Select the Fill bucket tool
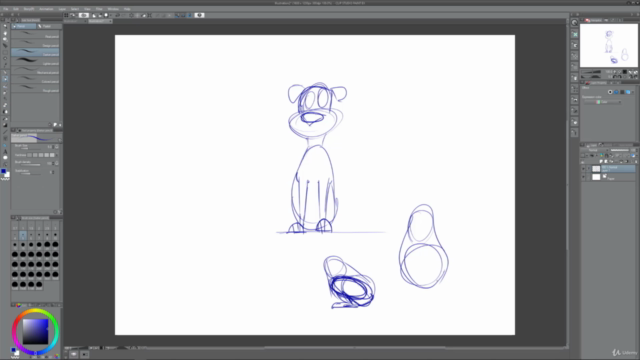 tap(5, 119)
